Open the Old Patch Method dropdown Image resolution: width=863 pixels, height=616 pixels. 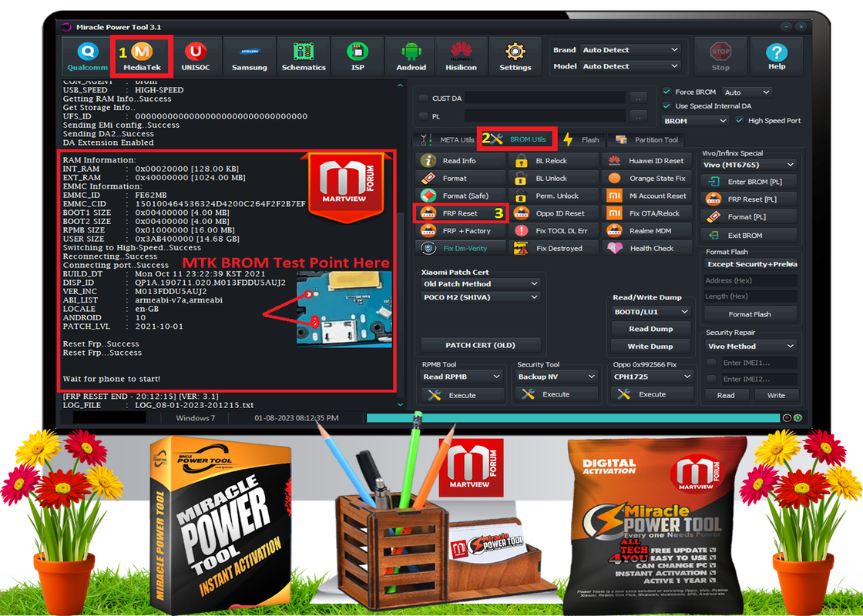[480, 284]
